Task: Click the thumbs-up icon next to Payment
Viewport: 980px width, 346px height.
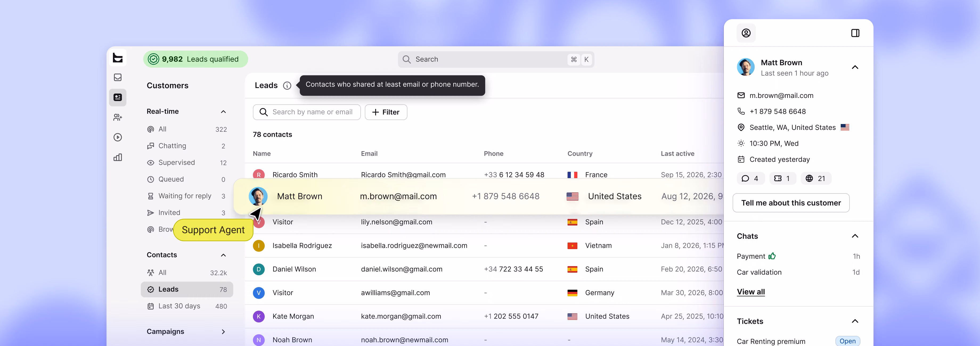Action: click(772, 256)
